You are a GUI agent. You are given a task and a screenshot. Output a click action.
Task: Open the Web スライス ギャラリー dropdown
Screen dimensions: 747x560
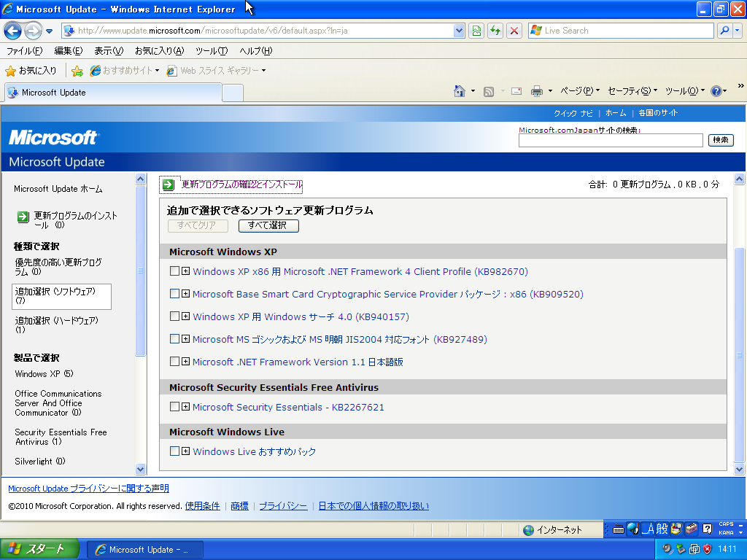[x=216, y=71]
